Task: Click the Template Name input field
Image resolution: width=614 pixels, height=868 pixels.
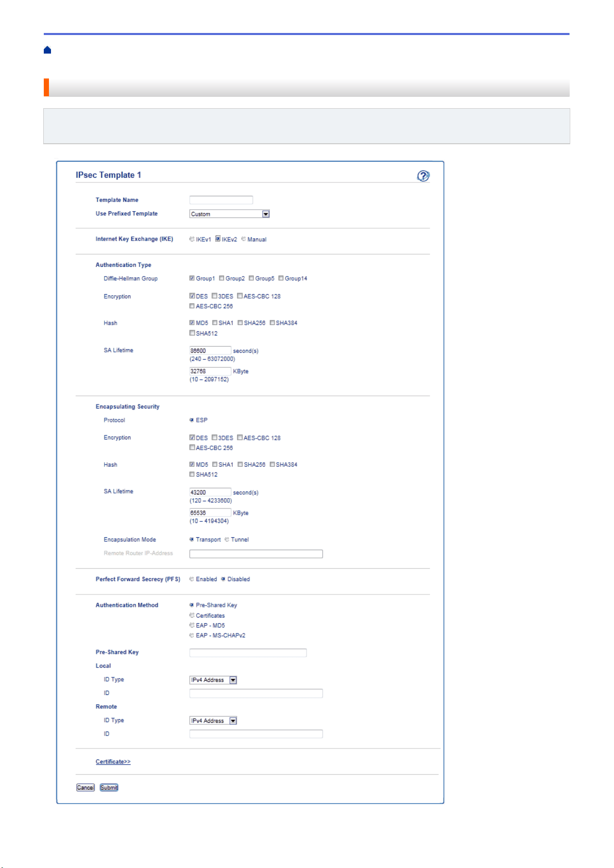Action: [x=221, y=200]
